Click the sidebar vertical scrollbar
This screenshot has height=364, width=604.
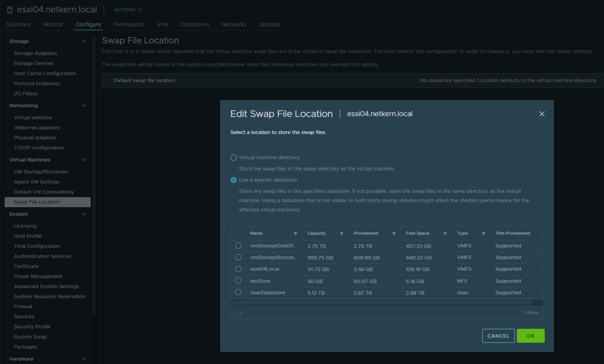click(x=94, y=176)
